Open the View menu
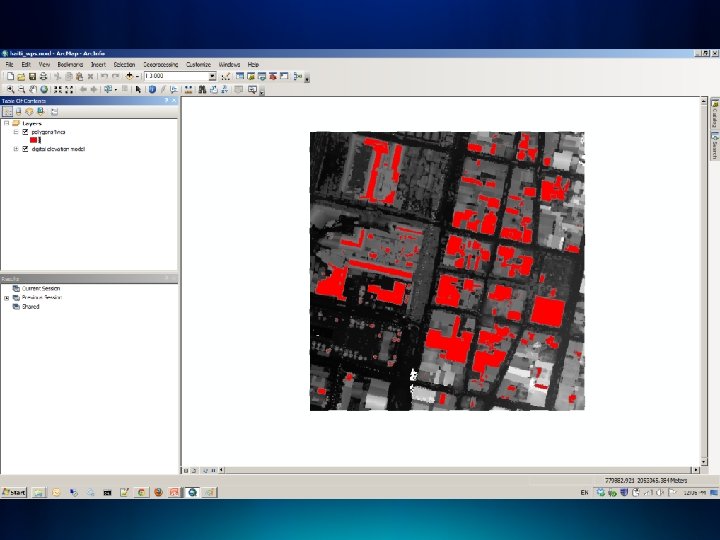The image size is (720, 540). point(44,64)
